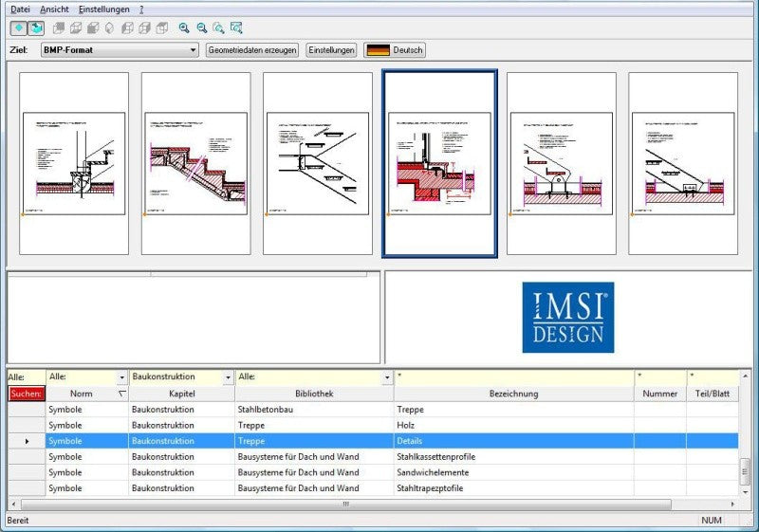This screenshot has height=532, width=759.
Task: Select the hexagonal isometric view icon
Action: point(110,28)
